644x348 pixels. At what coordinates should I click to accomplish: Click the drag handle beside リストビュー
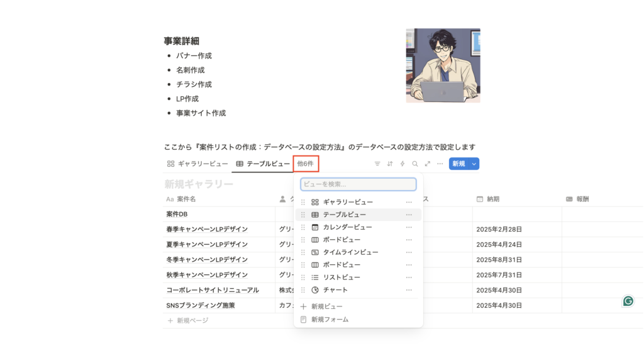[303, 278]
